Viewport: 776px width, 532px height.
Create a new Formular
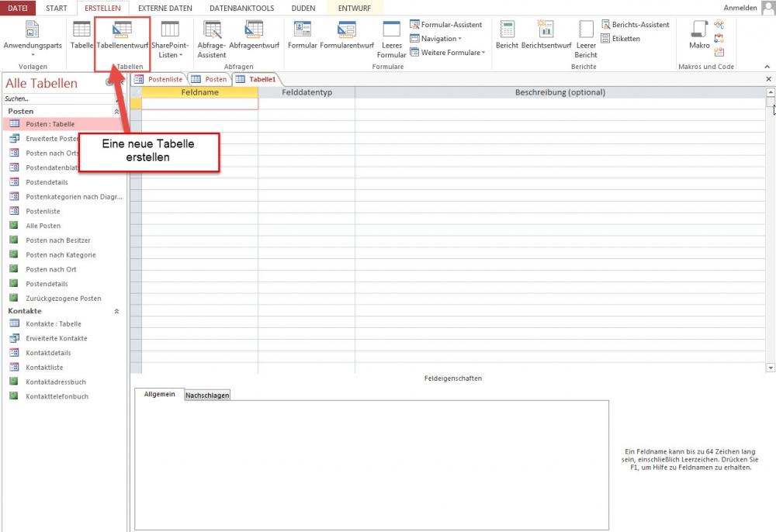tap(302, 35)
